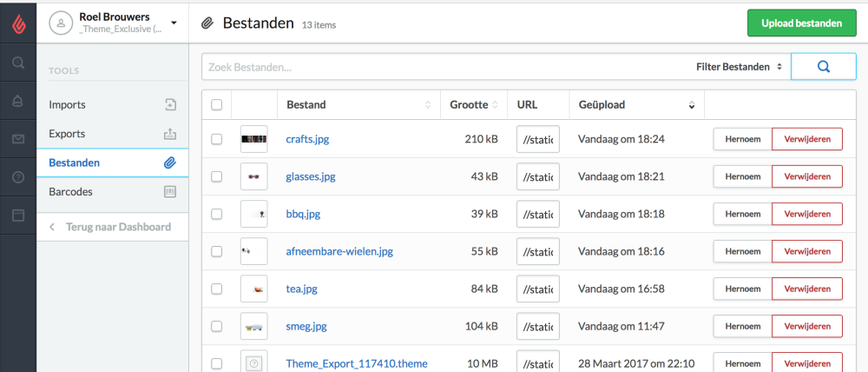Open the mail envelope icon in sidebar
The image size is (868, 372).
point(18,139)
